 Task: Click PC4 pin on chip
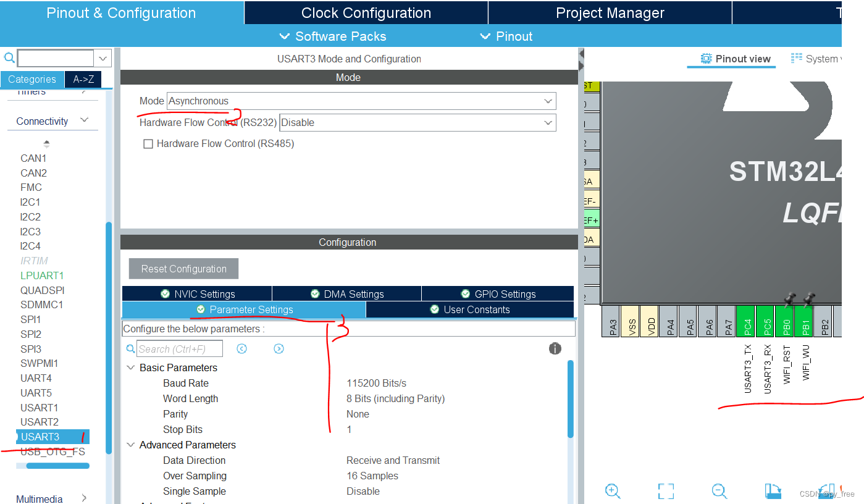tap(747, 321)
